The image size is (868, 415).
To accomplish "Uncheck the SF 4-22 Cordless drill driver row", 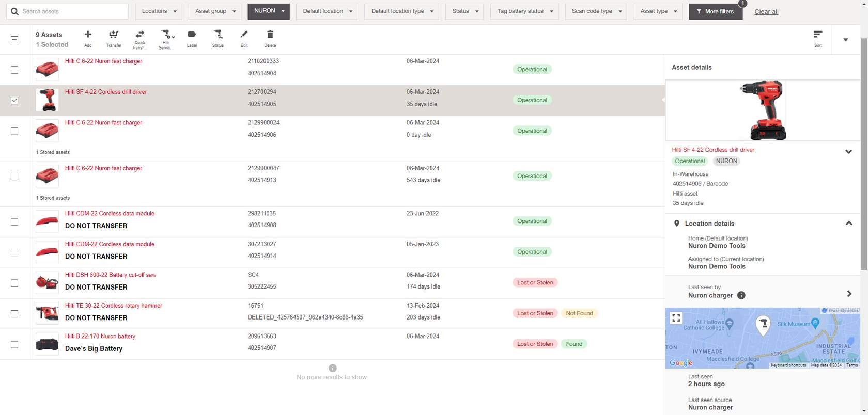I will tap(14, 100).
